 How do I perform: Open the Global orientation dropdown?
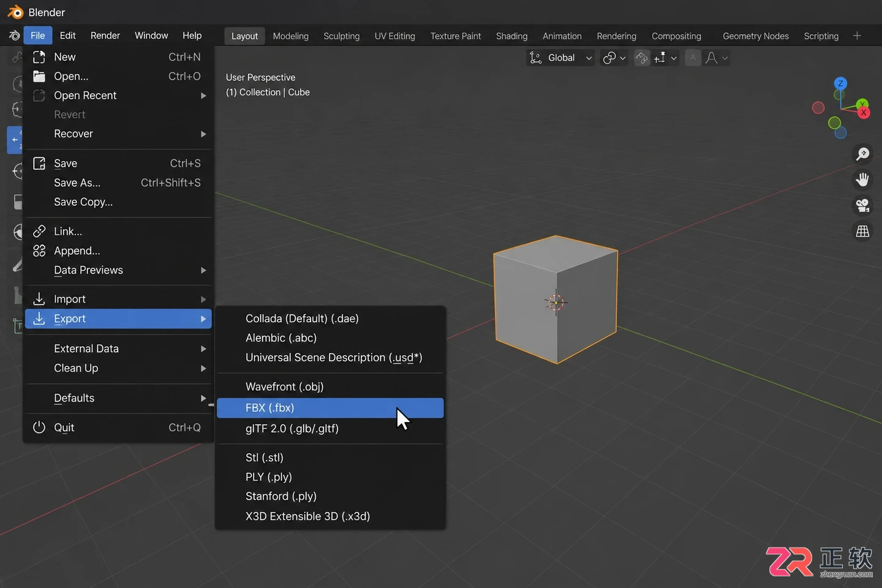pos(560,58)
